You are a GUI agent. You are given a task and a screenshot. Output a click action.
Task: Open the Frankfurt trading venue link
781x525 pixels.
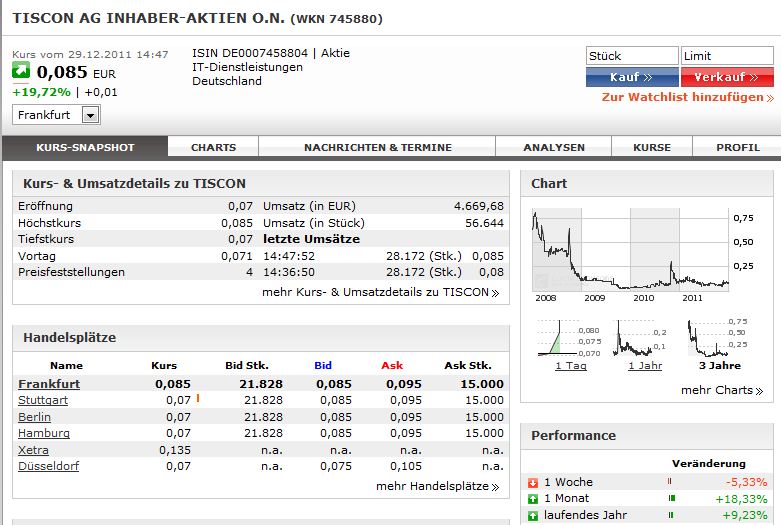(49, 384)
